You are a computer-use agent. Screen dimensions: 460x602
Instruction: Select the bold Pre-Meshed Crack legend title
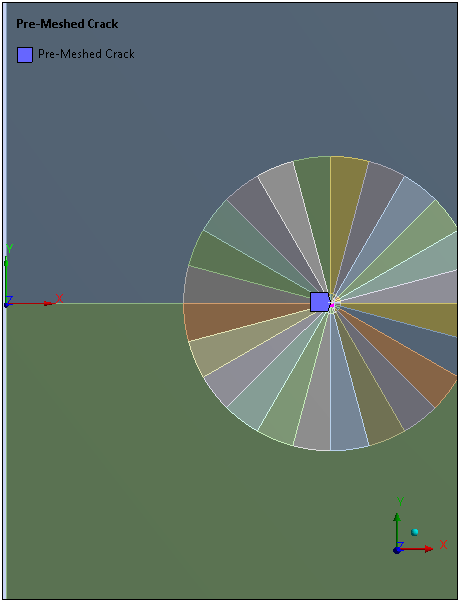pyautogui.click(x=67, y=24)
